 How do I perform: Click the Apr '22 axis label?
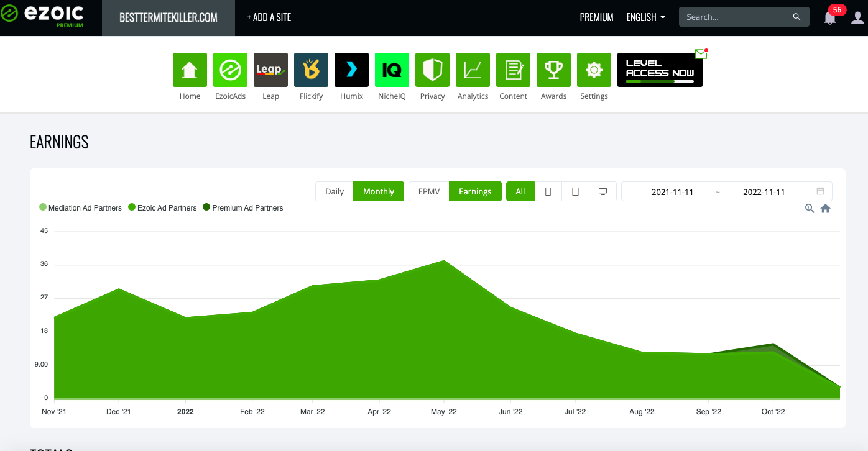(x=379, y=412)
